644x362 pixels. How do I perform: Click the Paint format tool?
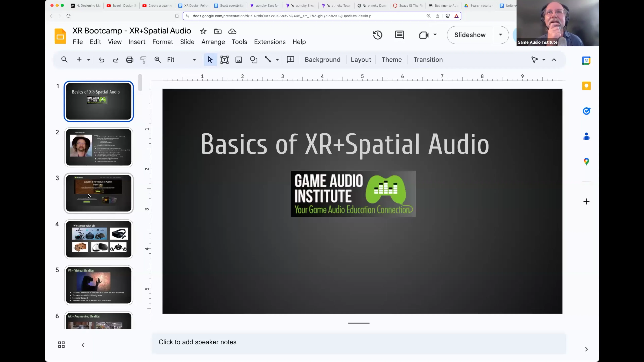143,59
